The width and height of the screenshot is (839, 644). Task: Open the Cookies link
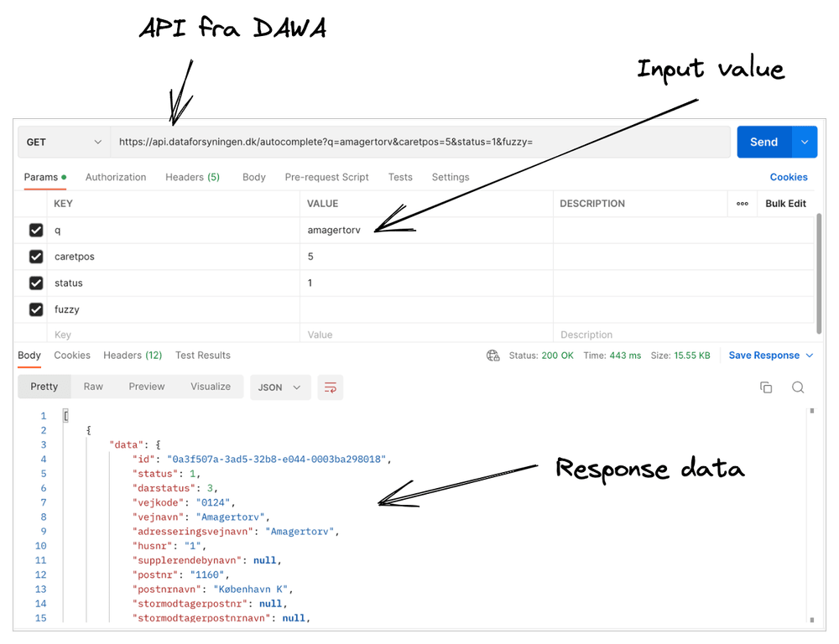coord(789,178)
